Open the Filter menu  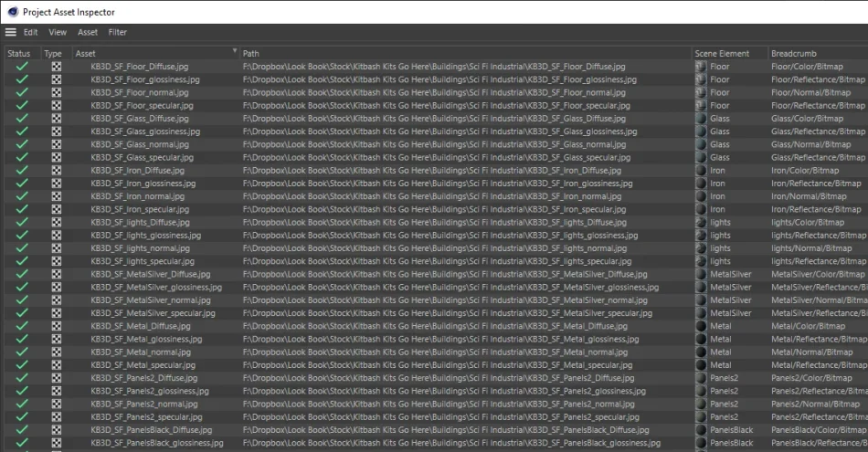[117, 32]
